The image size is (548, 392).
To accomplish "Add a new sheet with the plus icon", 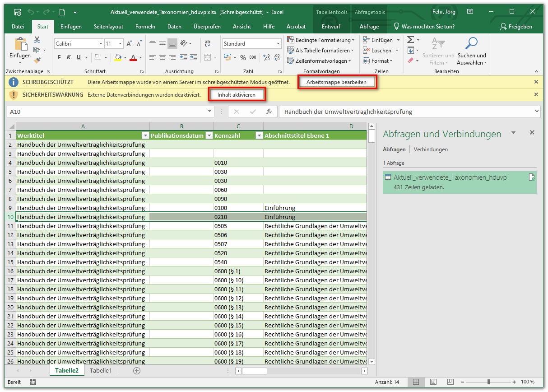I will 137,370.
